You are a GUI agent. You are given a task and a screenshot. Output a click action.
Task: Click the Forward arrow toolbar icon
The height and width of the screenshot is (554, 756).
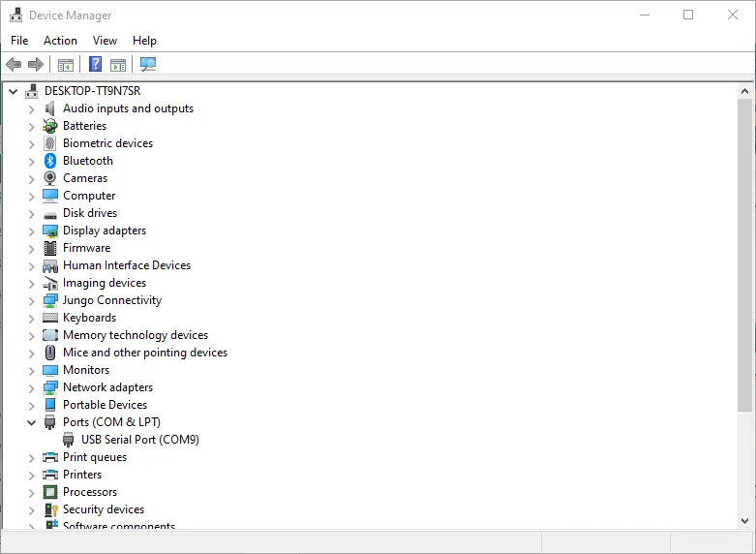36,65
